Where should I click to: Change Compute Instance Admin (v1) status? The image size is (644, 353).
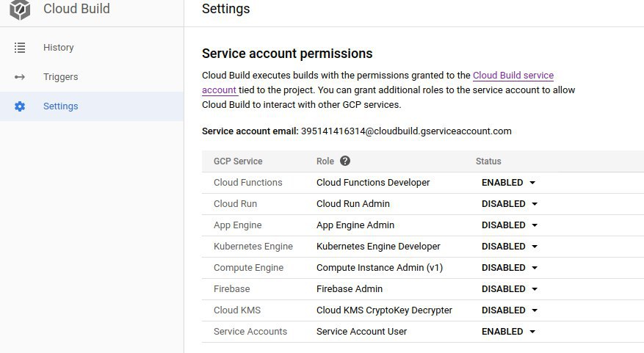[510, 268]
